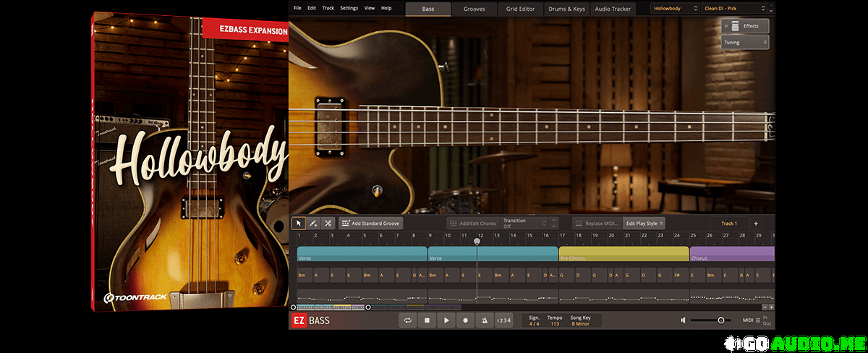Click the timeline zoom-out minus button

(764, 307)
